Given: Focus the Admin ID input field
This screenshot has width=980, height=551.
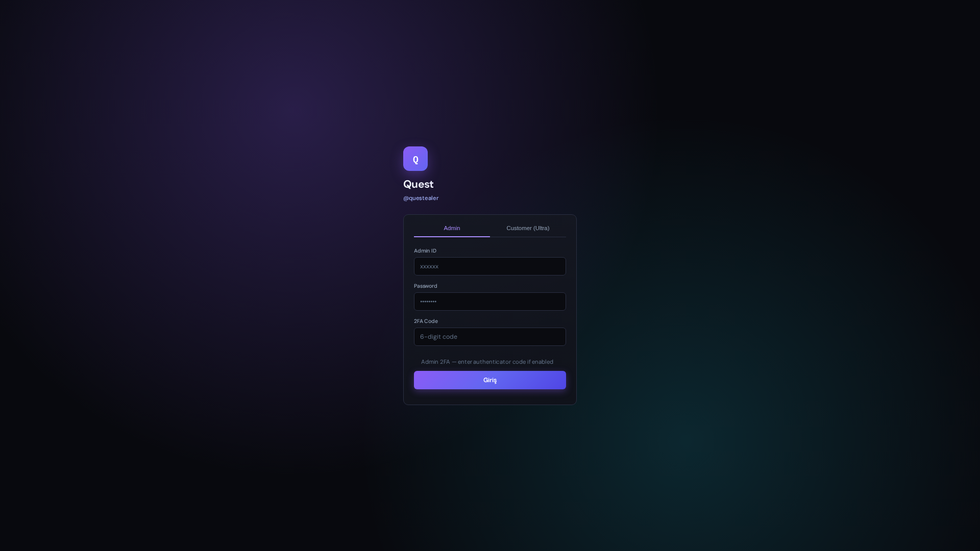Looking at the screenshot, I should coord(490,266).
